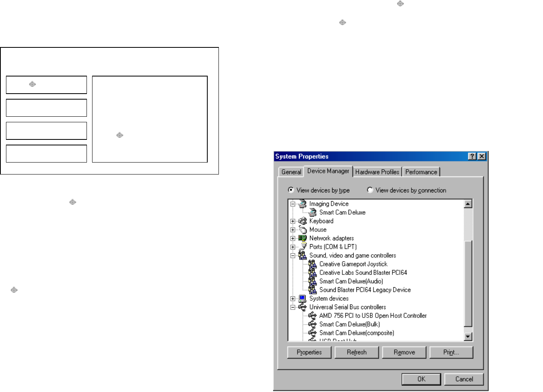Click the Smart Cam Deluxe(composite) USB icon
Viewport: 543px width, 392px height.
(x=313, y=333)
